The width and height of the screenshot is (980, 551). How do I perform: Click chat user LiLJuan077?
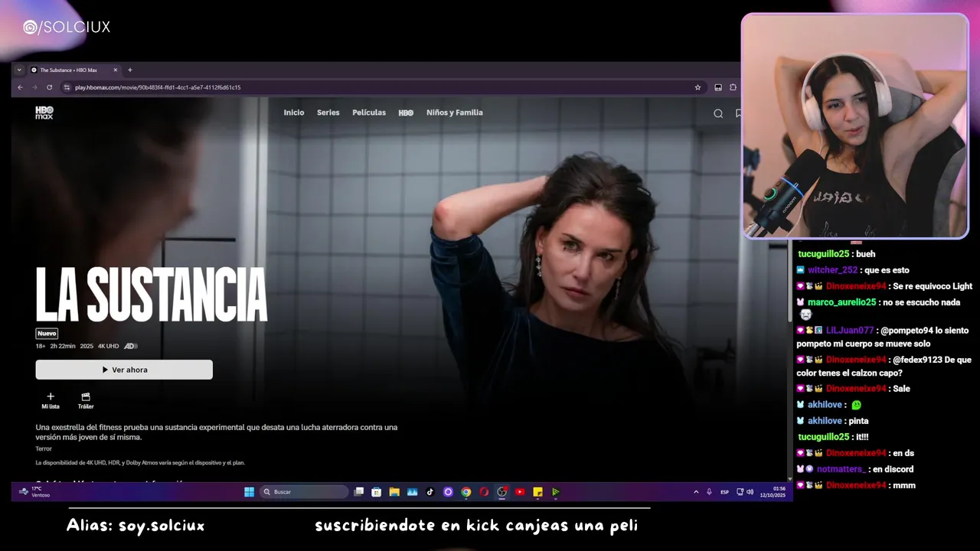point(850,331)
